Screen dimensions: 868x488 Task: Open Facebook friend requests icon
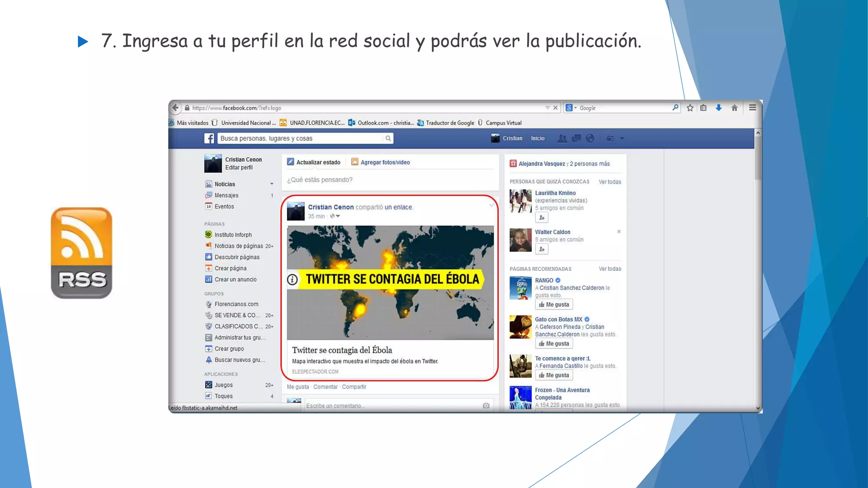pyautogui.click(x=562, y=139)
